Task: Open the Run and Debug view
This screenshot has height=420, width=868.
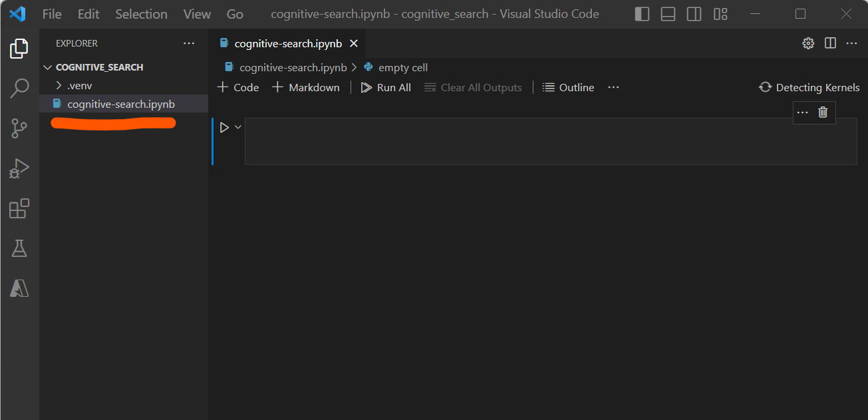Action: click(19, 168)
